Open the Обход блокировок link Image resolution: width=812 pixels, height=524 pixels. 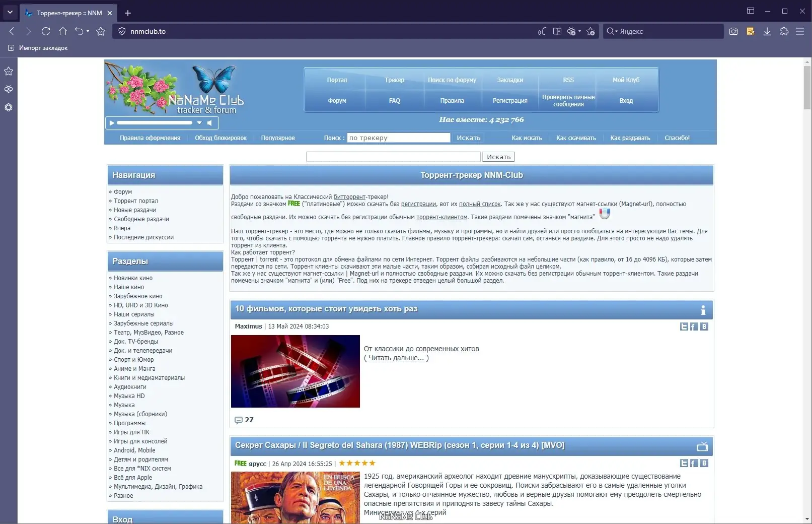click(220, 138)
